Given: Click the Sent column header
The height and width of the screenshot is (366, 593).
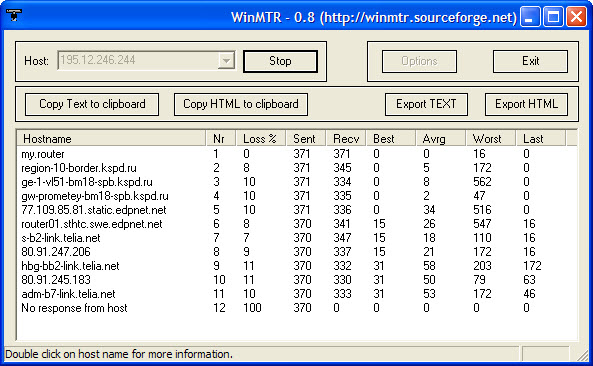Looking at the screenshot, I should [306, 139].
